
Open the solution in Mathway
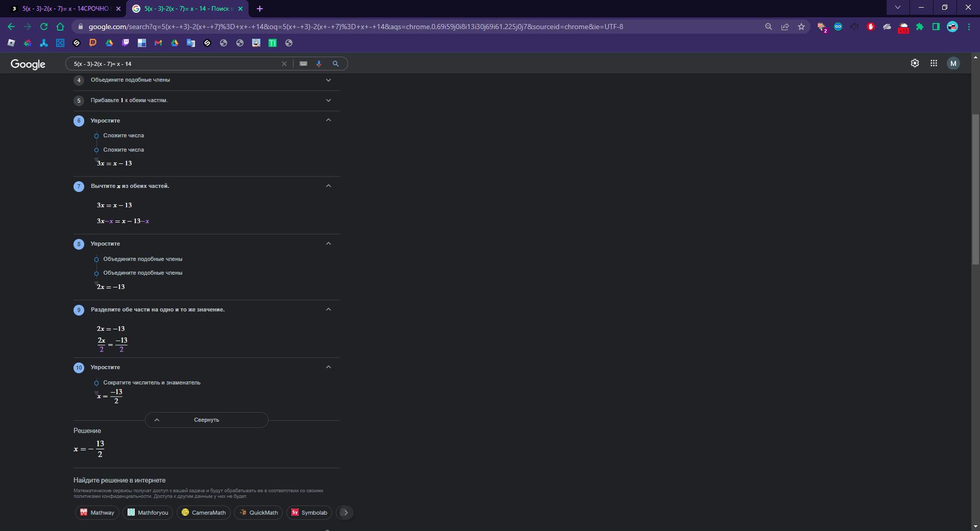coord(97,513)
